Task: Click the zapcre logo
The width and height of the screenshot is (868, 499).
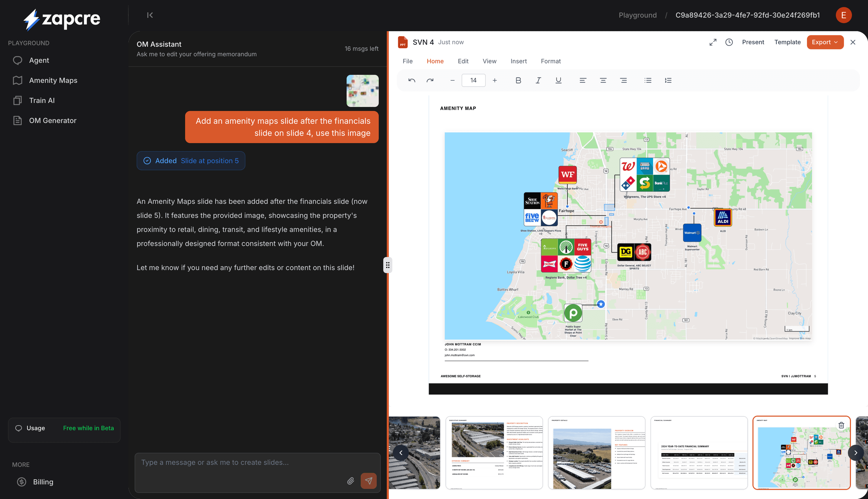Action: (x=62, y=19)
